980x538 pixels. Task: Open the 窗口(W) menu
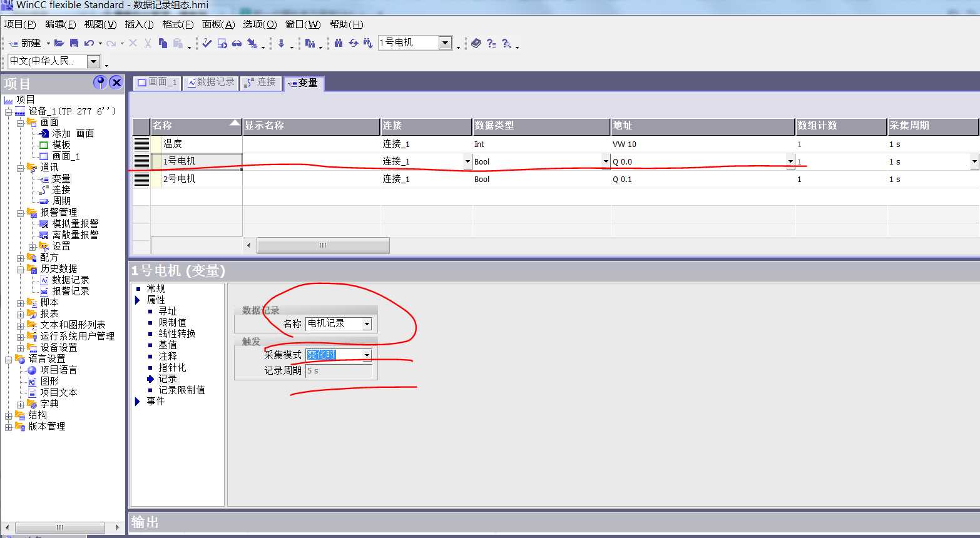(x=303, y=24)
